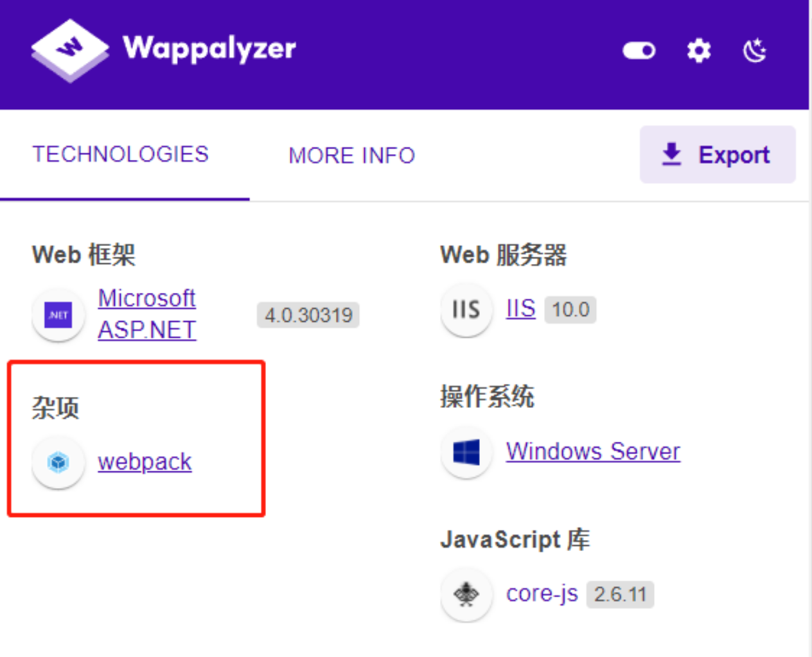
Task: Click the ASP.NET version badge 4.0.30319
Action: click(x=308, y=315)
